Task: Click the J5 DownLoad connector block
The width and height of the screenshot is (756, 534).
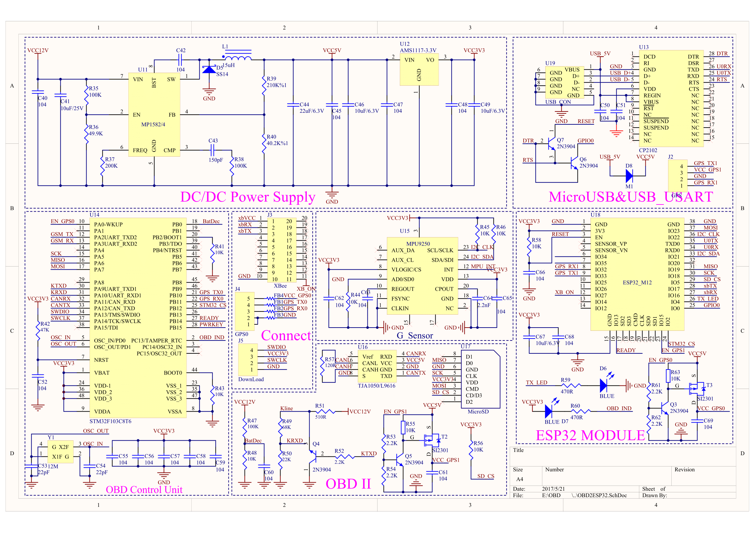Action: [x=248, y=360]
